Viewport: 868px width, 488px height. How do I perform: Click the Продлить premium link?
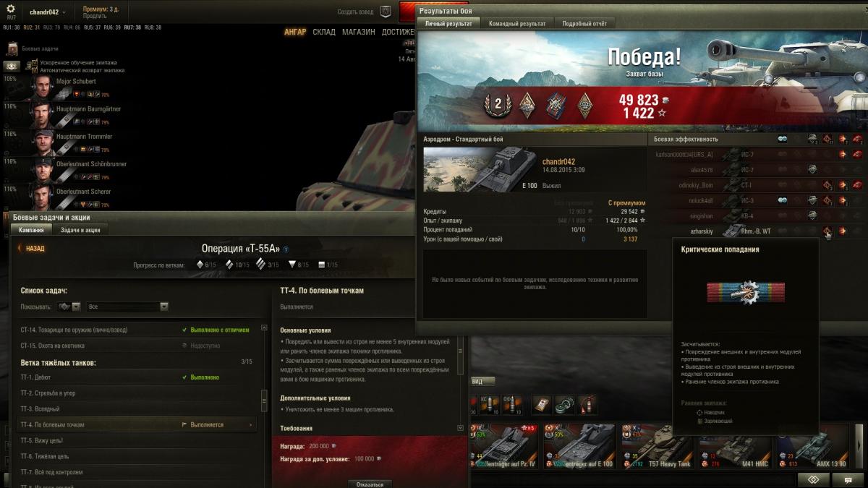tap(94, 16)
